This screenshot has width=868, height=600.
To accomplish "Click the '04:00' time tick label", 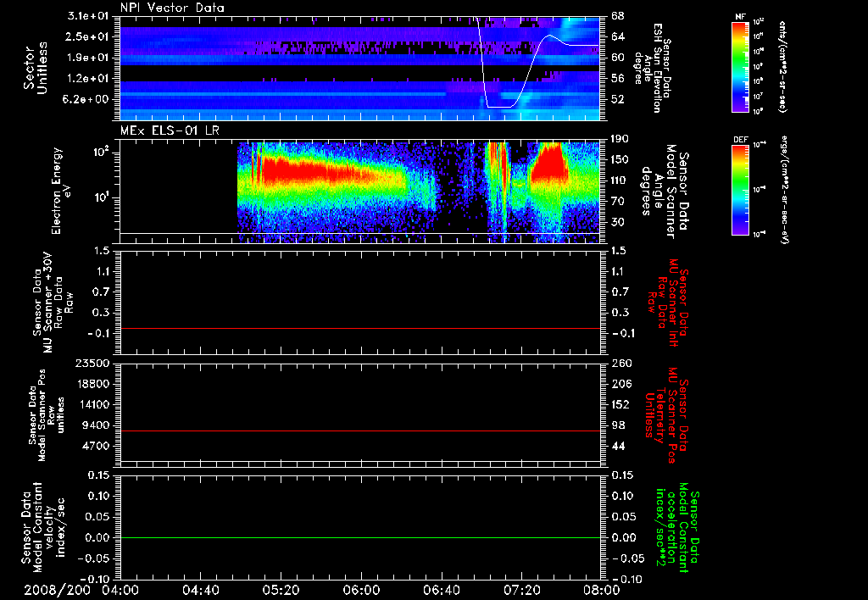I will (120, 590).
